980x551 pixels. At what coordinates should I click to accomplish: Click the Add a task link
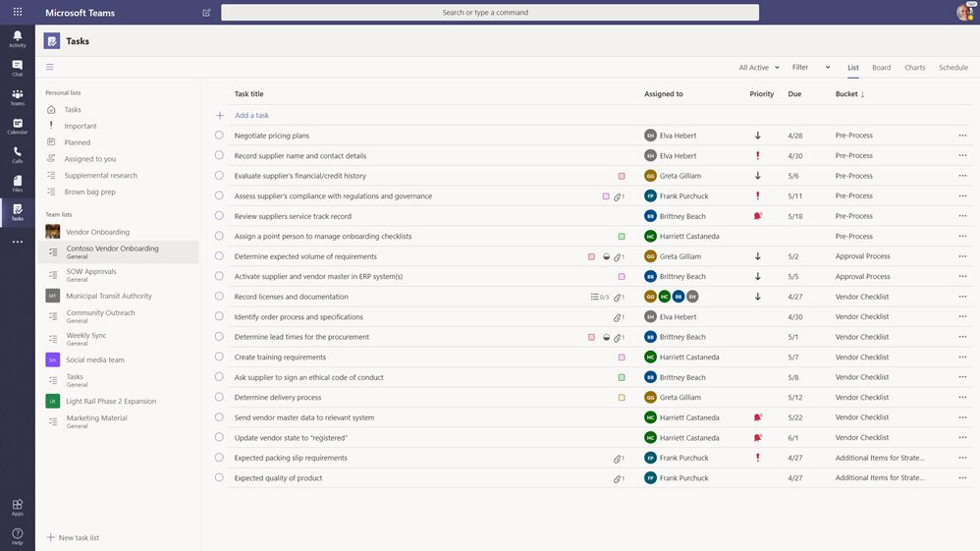(252, 115)
